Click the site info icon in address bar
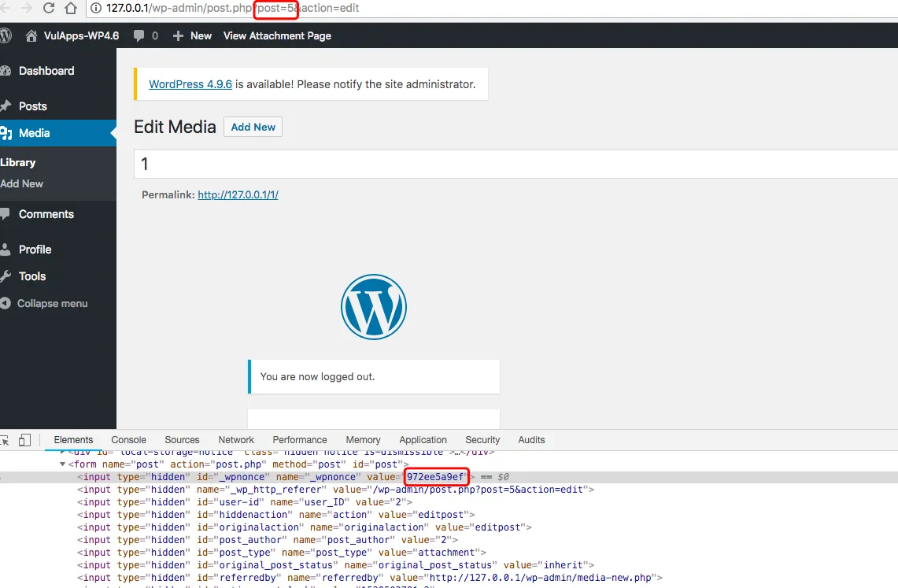The height and width of the screenshot is (588, 898). point(96,9)
